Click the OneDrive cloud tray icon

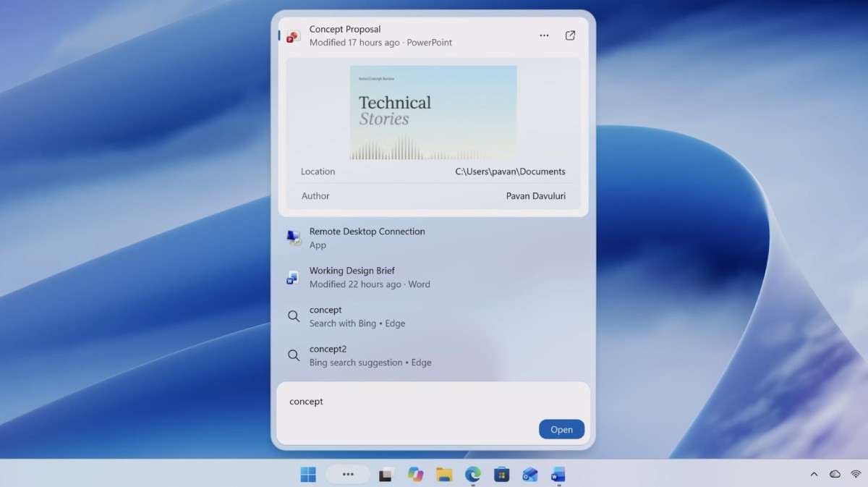coord(835,475)
